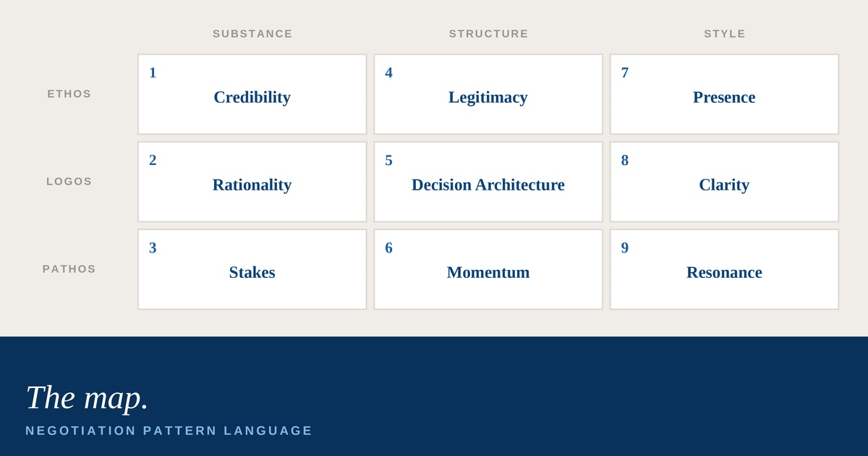Click number 9 in Resonance card
This screenshot has height=456, width=868.
click(625, 248)
